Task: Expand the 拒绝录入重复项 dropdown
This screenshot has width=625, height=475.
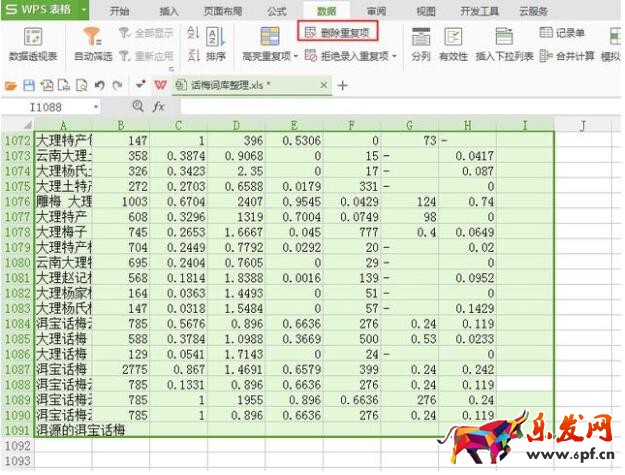Action: 394,57
